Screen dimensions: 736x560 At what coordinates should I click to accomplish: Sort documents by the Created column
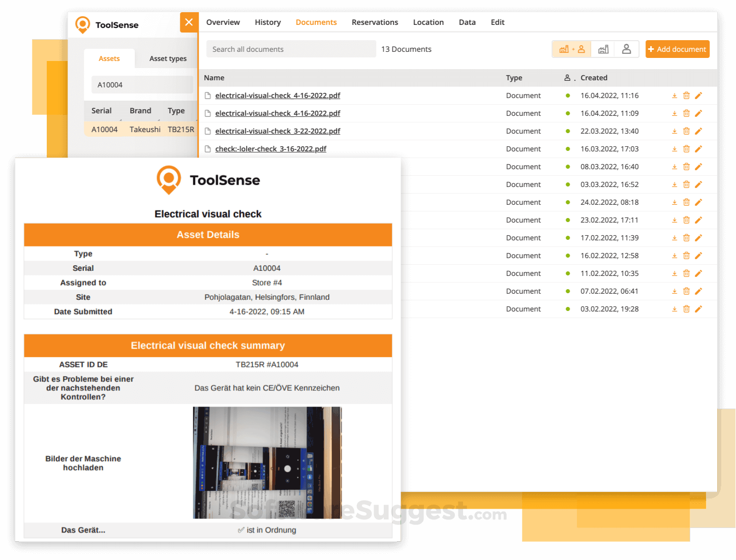click(594, 77)
